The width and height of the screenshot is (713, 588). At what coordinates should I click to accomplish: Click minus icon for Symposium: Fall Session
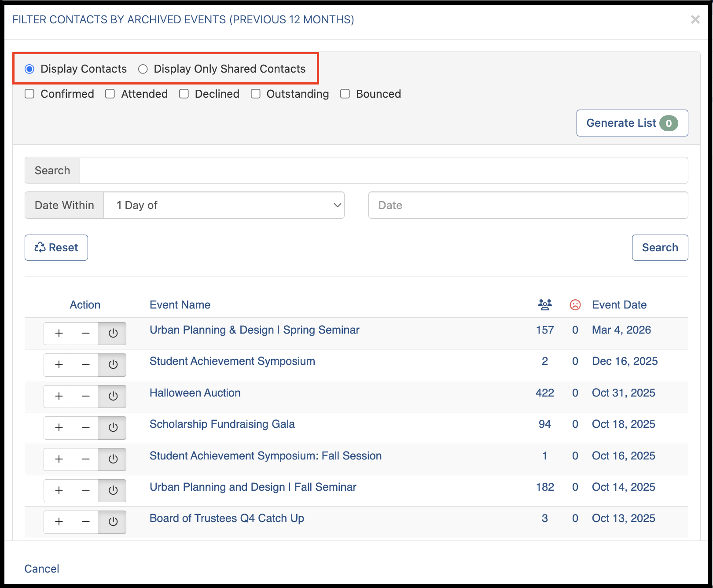tap(85, 459)
